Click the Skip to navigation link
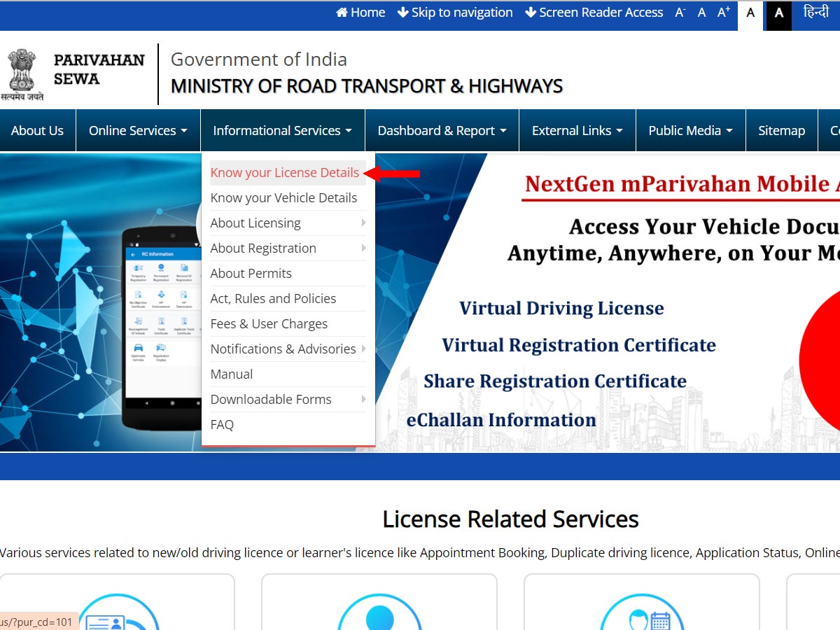 click(x=455, y=13)
